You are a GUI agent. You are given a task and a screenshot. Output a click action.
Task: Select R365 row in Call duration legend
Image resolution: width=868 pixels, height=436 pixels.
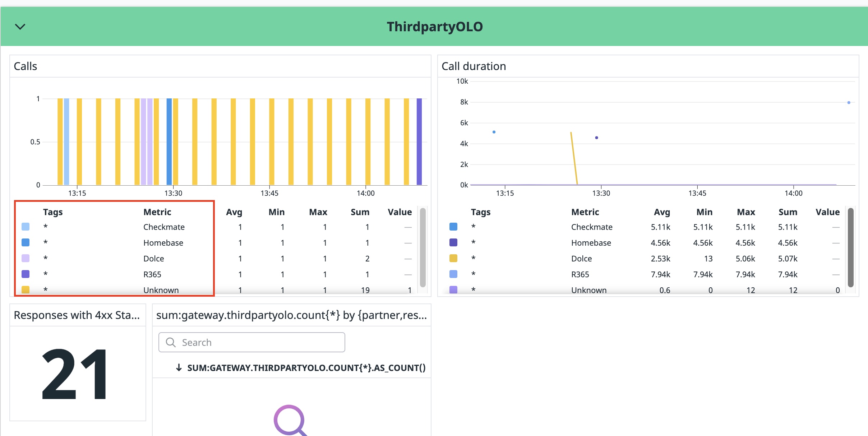[645, 274]
